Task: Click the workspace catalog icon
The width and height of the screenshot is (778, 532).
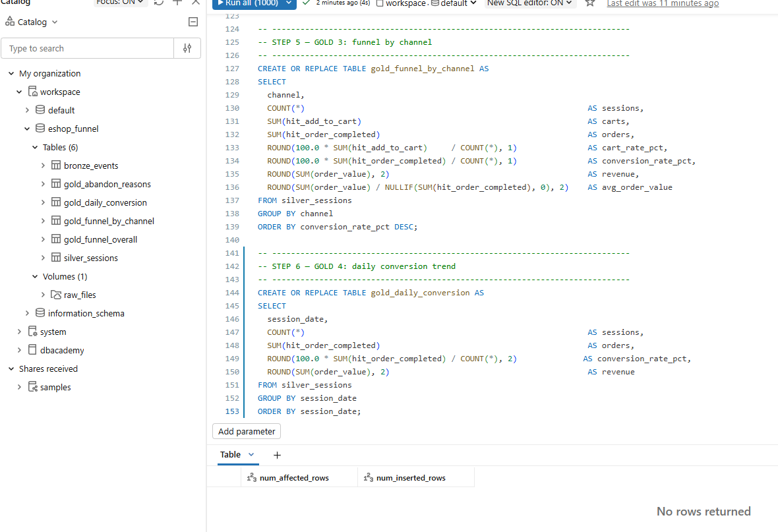Action: click(33, 92)
